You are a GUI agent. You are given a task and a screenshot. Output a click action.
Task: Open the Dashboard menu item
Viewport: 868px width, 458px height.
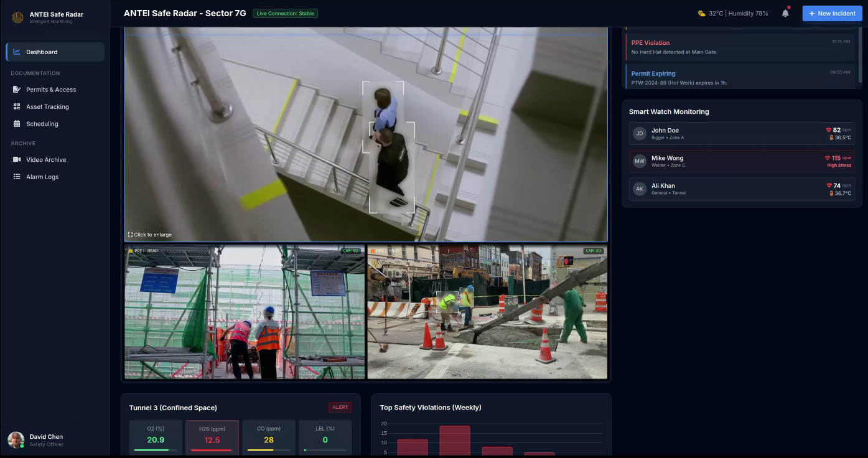pyautogui.click(x=55, y=52)
